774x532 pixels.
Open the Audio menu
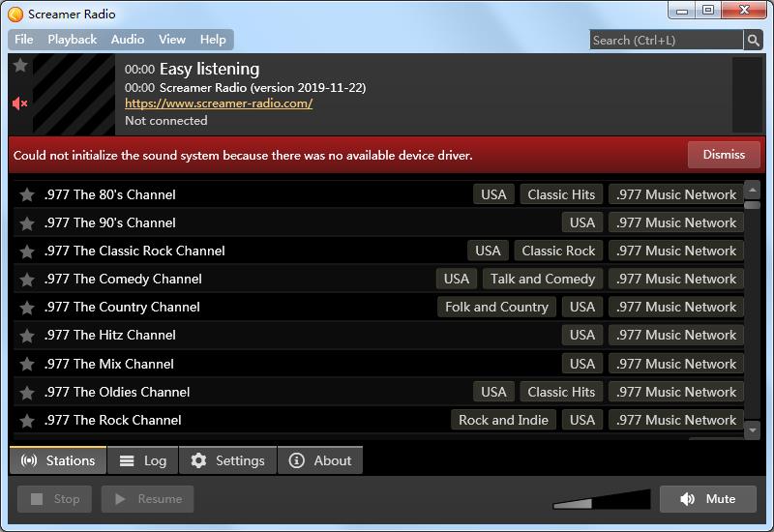tap(127, 40)
